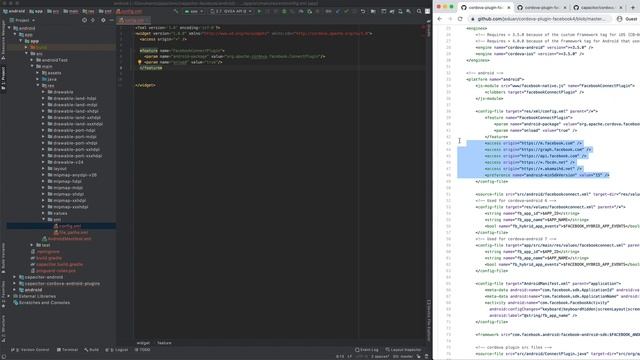Open Project vertical tool window tab
The height and width of the screenshot is (360, 640).
[x=3, y=78]
